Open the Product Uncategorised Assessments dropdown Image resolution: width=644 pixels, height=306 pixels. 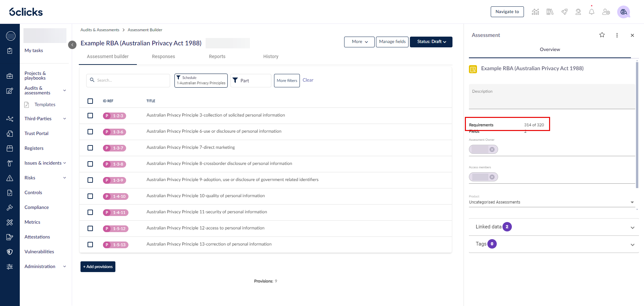[552, 202]
